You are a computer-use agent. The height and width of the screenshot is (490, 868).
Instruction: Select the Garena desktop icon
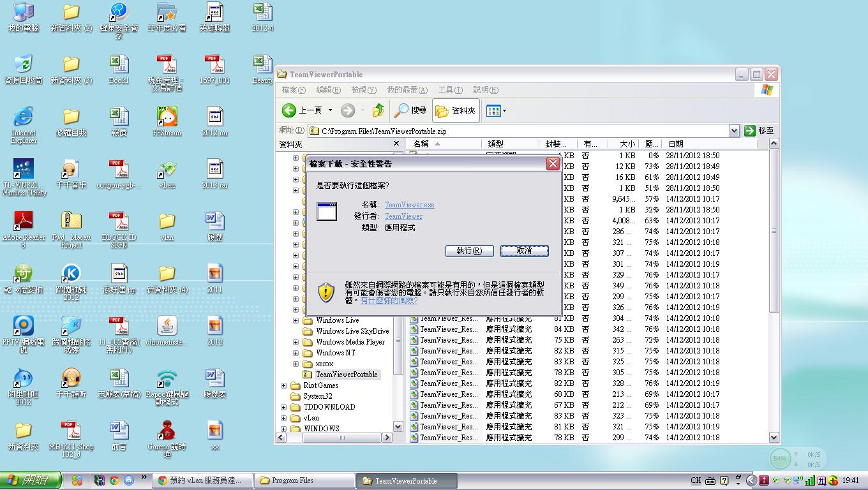coord(167,431)
